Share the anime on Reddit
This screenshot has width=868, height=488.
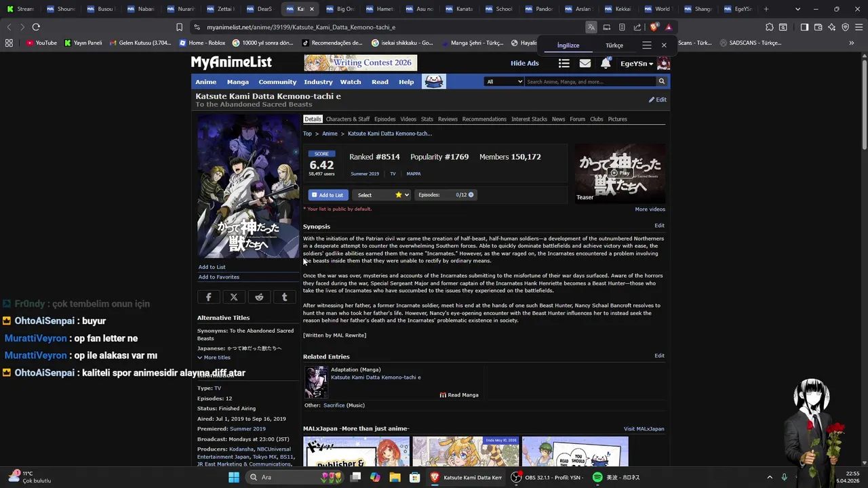coord(259,297)
